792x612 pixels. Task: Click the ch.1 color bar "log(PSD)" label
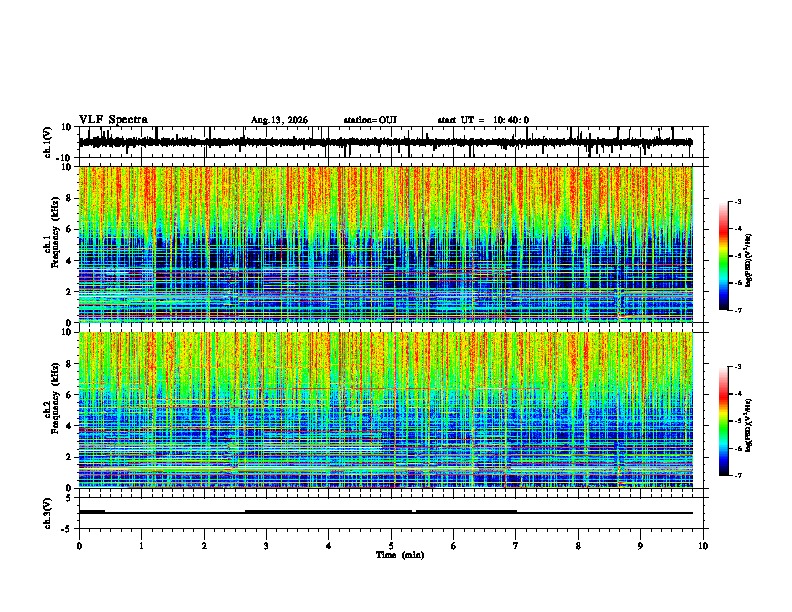(x=749, y=261)
